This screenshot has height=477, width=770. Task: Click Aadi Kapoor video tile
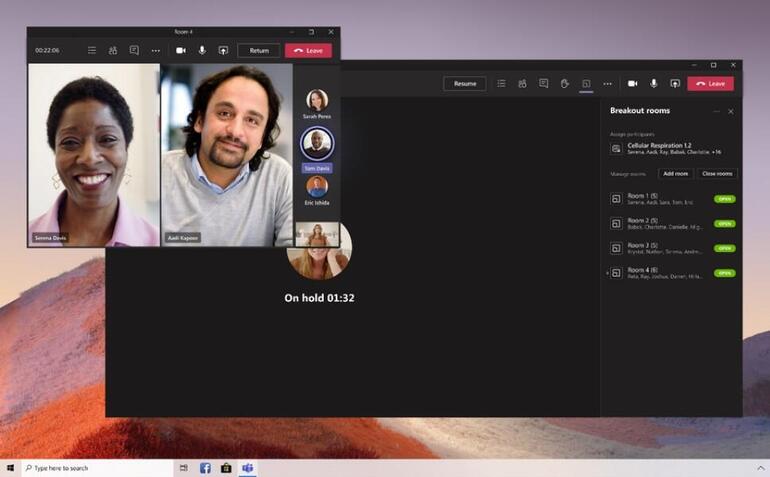coord(227,155)
